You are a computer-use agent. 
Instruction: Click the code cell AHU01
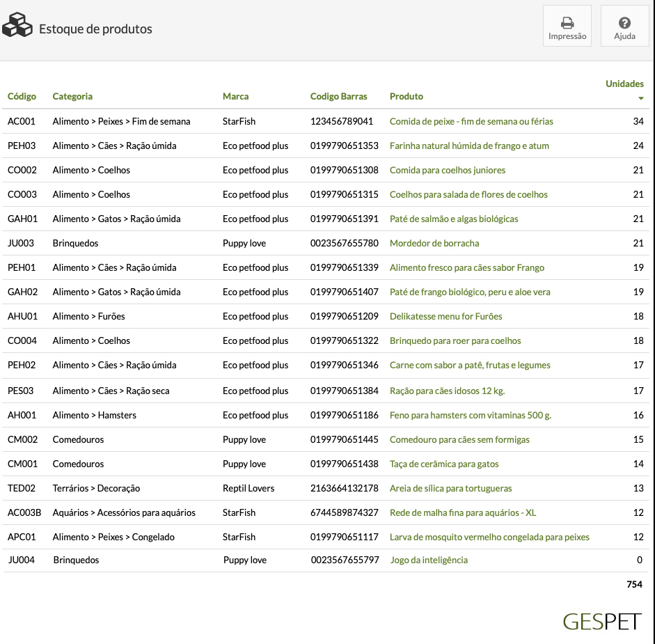[x=22, y=316]
